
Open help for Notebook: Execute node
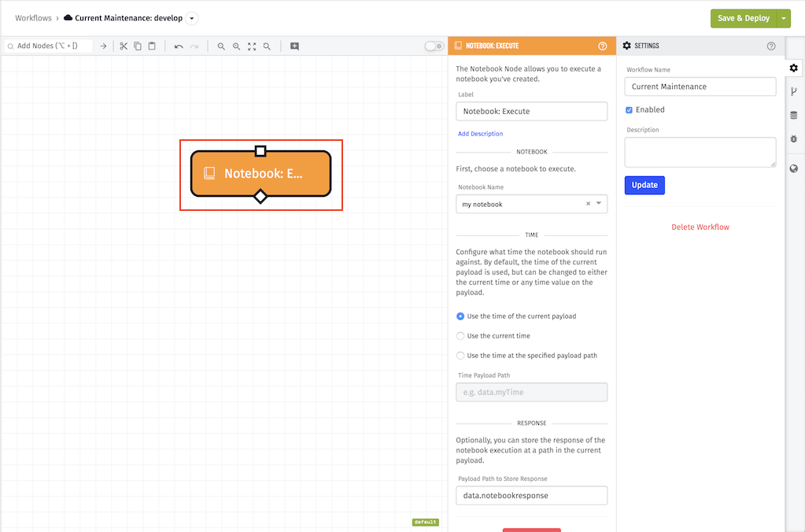point(603,46)
